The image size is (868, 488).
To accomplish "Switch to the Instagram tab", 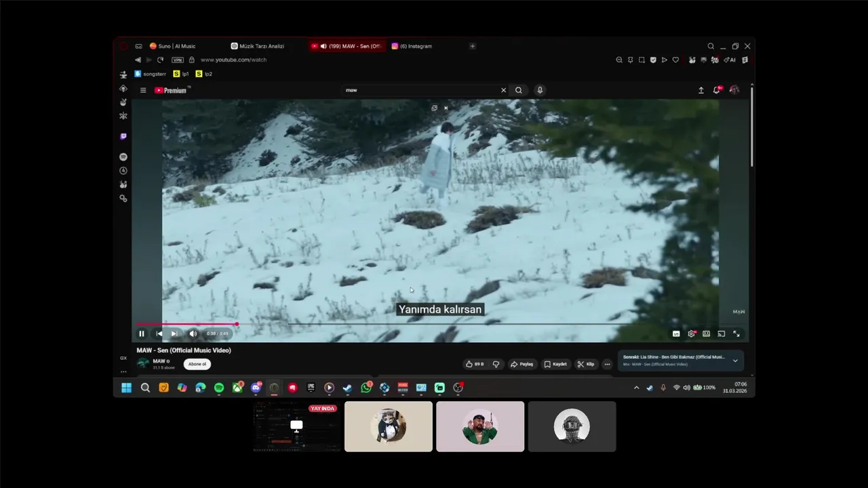I will coord(412,46).
